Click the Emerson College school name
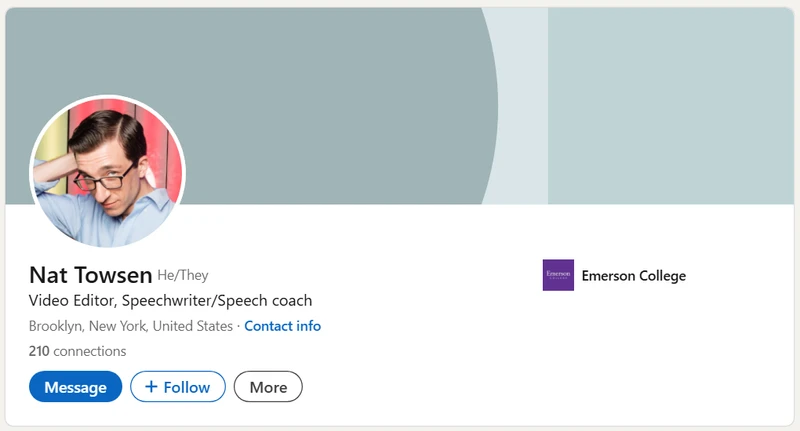Image resolution: width=800 pixels, height=431 pixels. coord(633,276)
